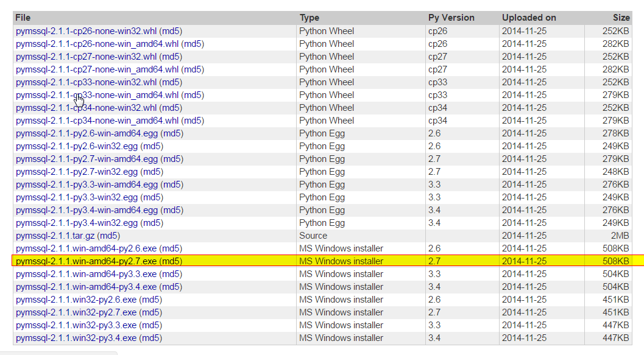Screen dimensions: 644x355
Task: Open md5 link for pymssql-2.1.1.tar.gz
Action: [109, 236]
